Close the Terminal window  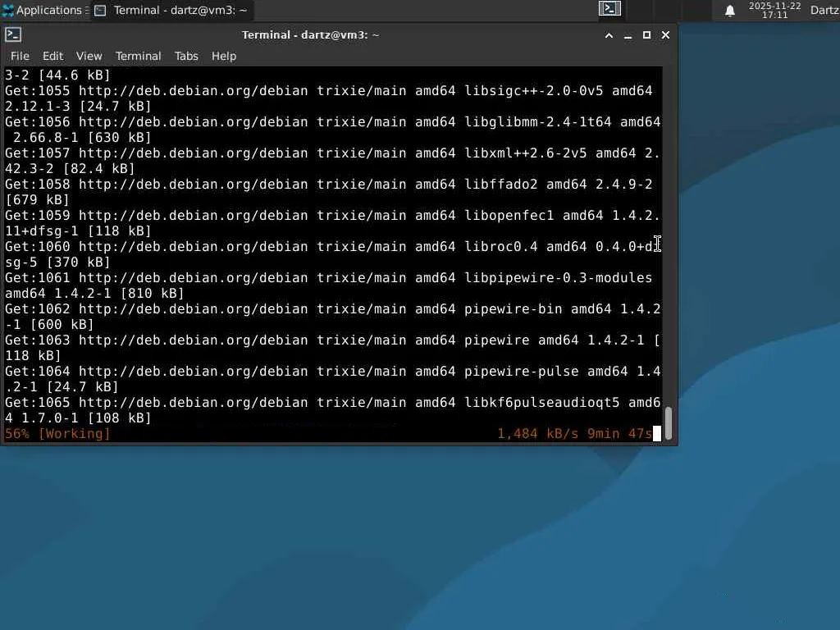click(665, 35)
